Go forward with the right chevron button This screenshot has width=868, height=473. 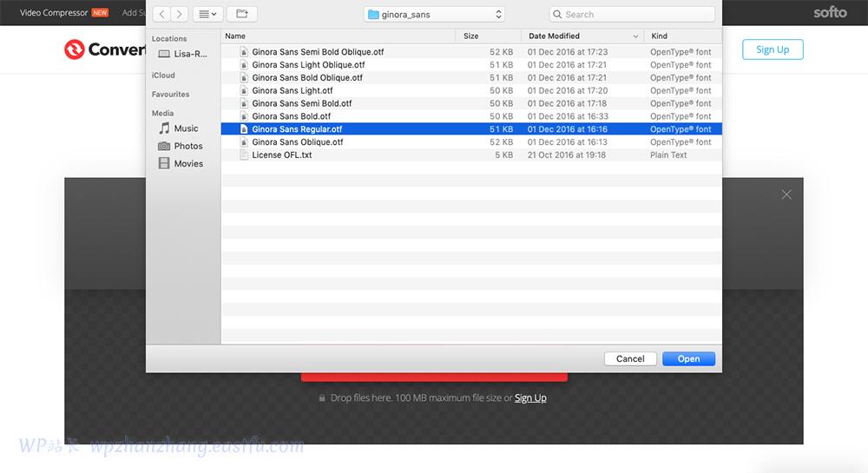pos(180,15)
